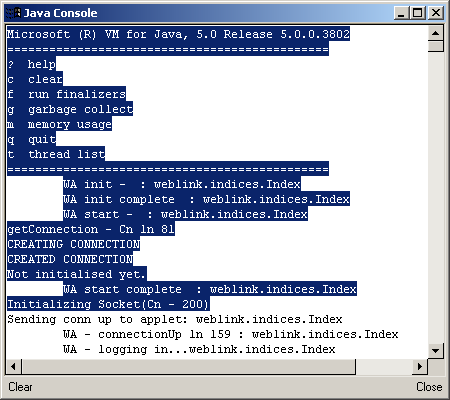The height and width of the screenshot is (400, 450).
Task: Click the 'CREATING CONNECTION' line
Action: coord(74,244)
